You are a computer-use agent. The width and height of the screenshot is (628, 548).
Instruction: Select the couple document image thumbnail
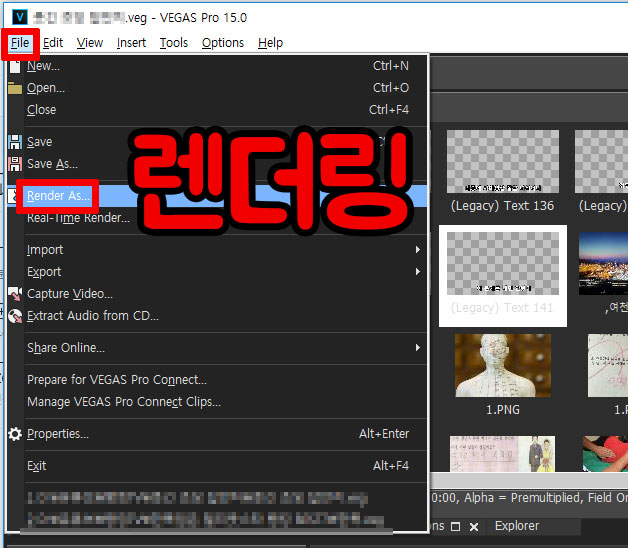coord(503,453)
